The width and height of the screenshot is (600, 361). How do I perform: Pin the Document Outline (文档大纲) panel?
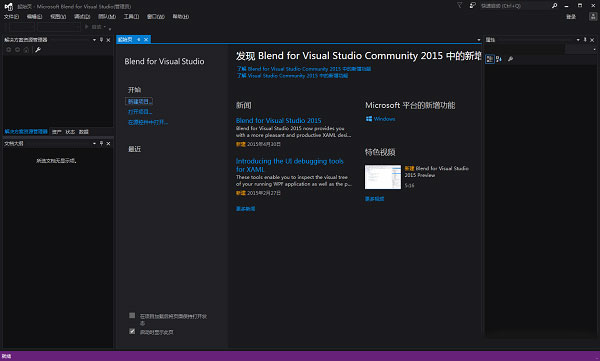coord(101,144)
